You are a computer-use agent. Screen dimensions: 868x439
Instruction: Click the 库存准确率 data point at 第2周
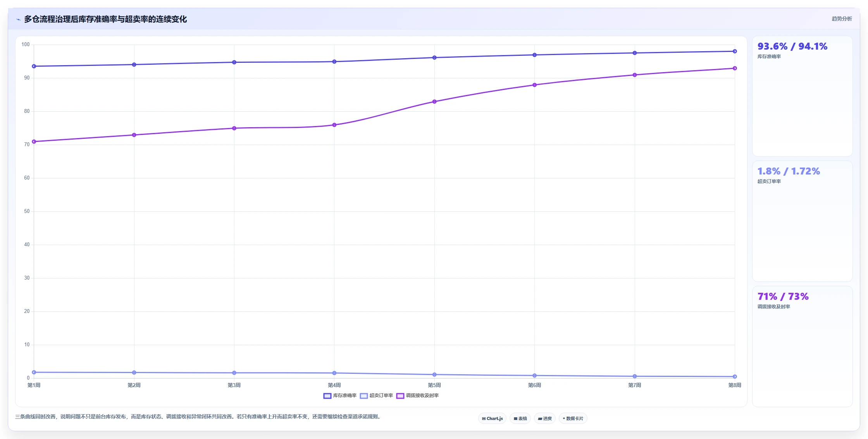click(134, 65)
